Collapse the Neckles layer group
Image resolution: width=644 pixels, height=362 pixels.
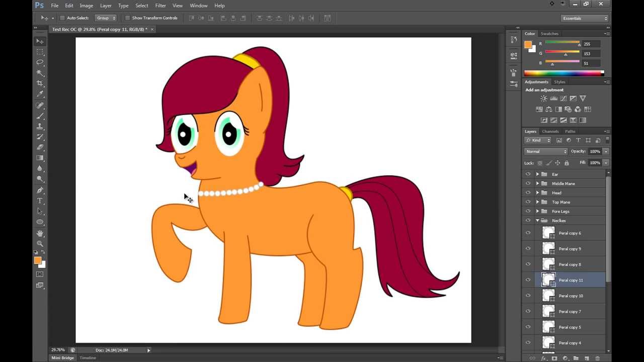[537, 221]
